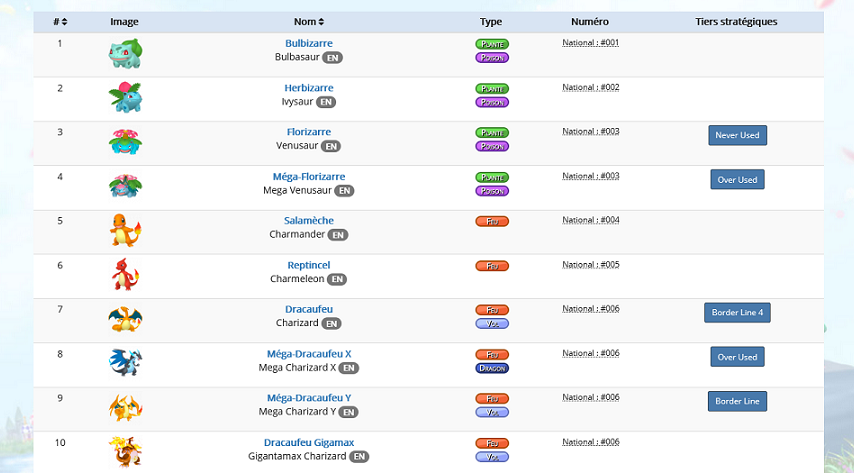Click the EN tag next to Bulbasaur
Image resolution: width=854 pixels, height=473 pixels.
coord(332,58)
